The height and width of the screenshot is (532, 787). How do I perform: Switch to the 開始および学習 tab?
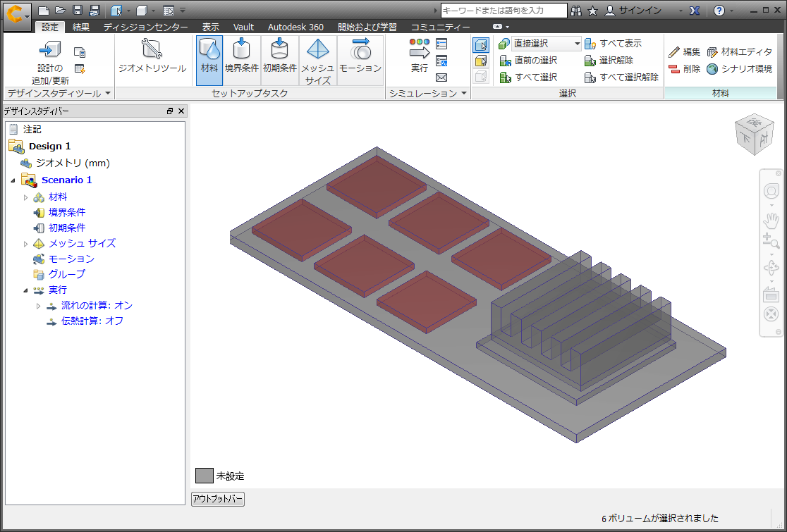[367, 27]
